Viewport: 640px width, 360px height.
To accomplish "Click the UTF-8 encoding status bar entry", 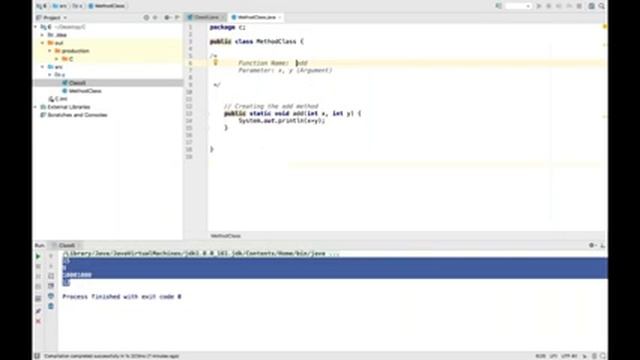I will tap(569, 356).
